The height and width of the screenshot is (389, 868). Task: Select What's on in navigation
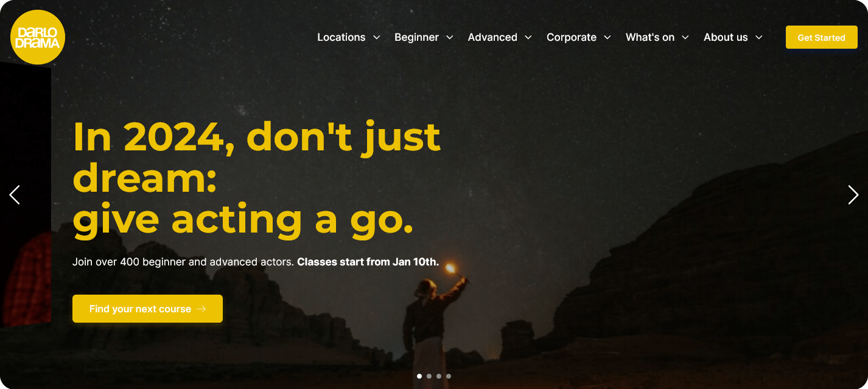click(650, 37)
